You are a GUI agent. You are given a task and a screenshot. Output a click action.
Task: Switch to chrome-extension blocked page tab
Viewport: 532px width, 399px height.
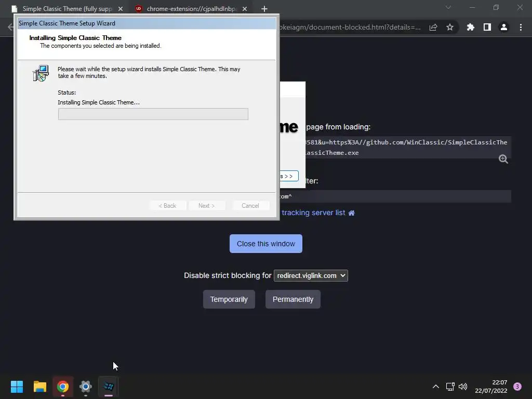[191, 9]
